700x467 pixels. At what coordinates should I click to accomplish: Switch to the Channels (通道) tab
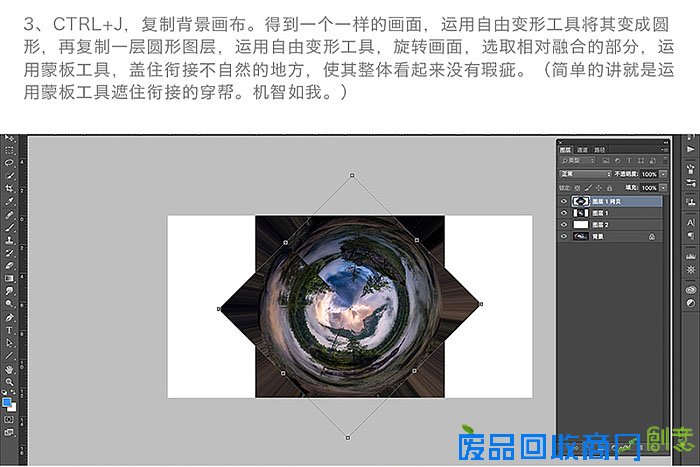click(582, 150)
